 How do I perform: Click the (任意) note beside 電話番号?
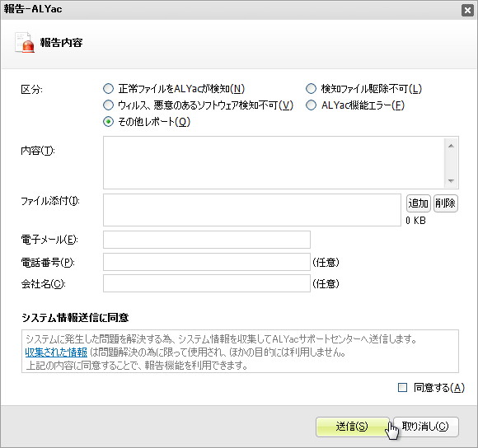tap(326, 262)
